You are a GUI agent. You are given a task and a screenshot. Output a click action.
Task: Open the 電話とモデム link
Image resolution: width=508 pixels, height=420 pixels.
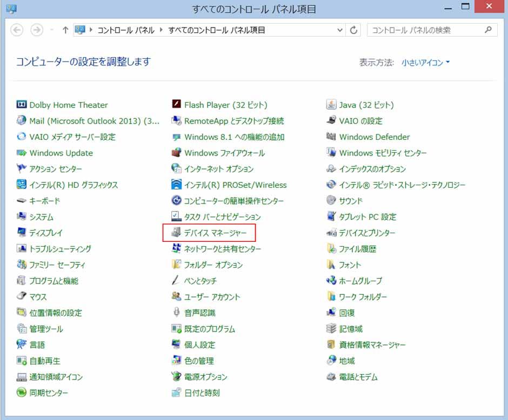[x=358, y=377]
